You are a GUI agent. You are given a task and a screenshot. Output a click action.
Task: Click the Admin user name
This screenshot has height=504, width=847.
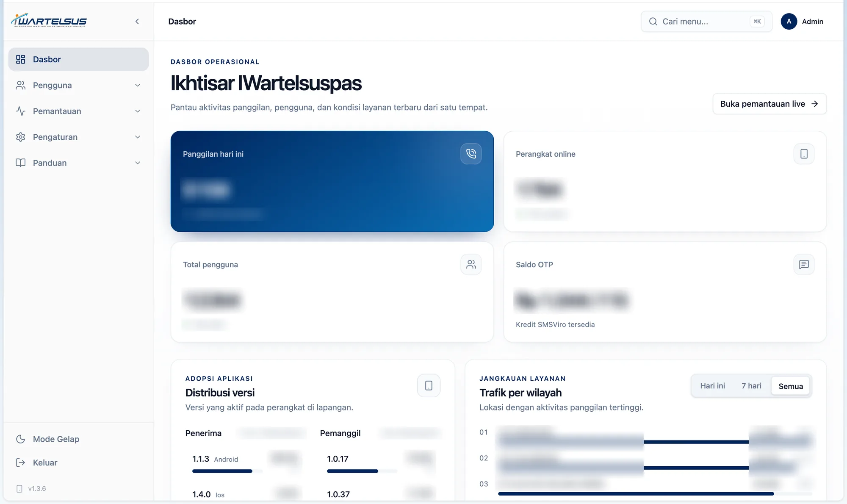pyautogui.click(x=812, y=22)
